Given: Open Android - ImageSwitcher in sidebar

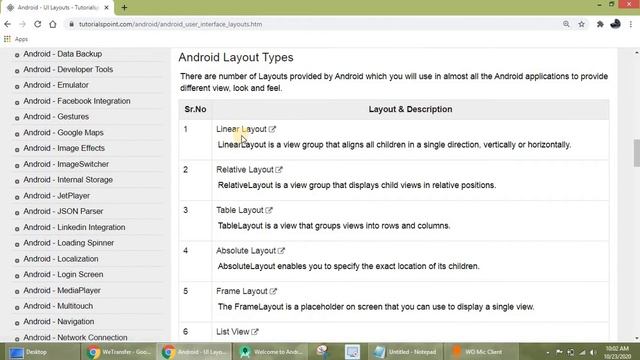Looking at the screenshot, I should coord(66,164).
